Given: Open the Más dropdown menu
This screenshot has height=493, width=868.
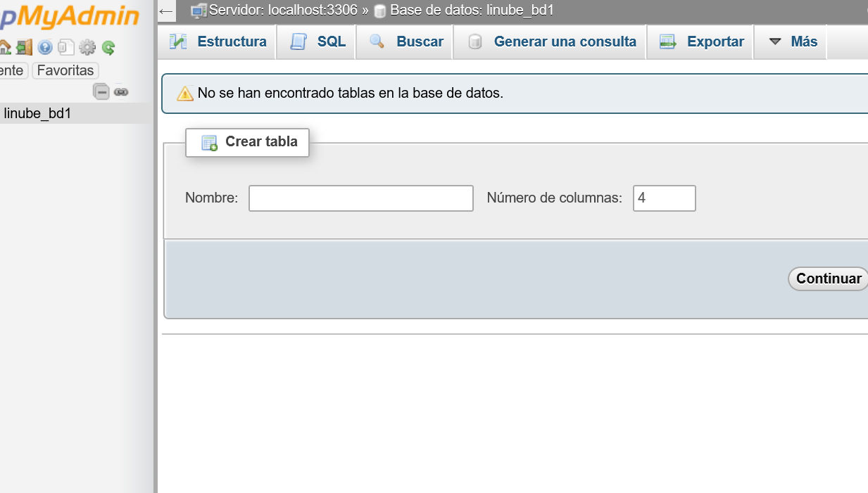Looking at the screenshot, I should [791, 41].
